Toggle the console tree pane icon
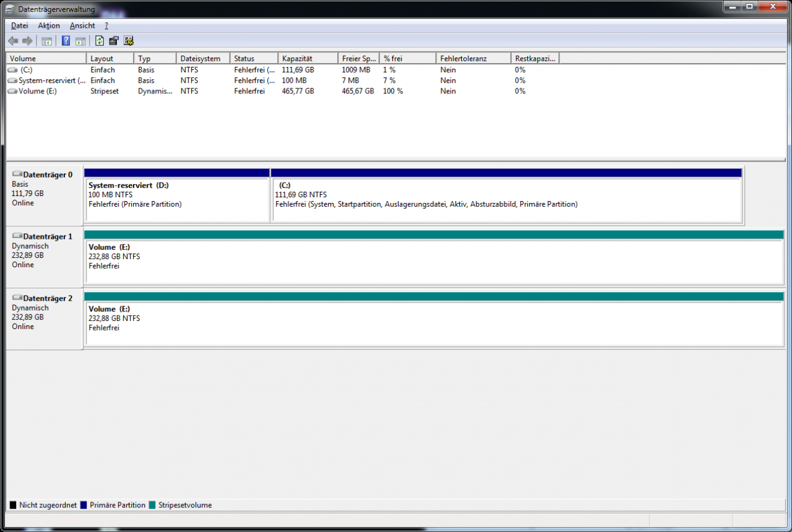 (46, 41)
